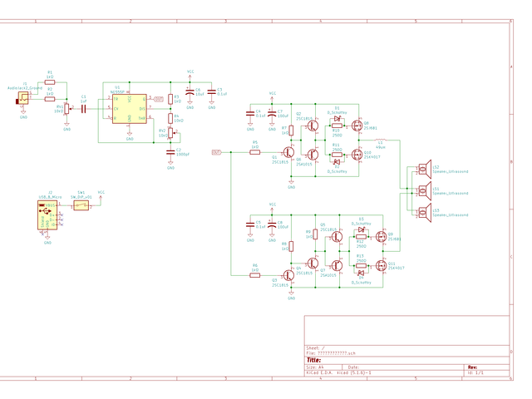Viewport: 532px width, 399px height.
Task: Click the Q10 2SK4017 MOSFET
Action: pos(359,154)
